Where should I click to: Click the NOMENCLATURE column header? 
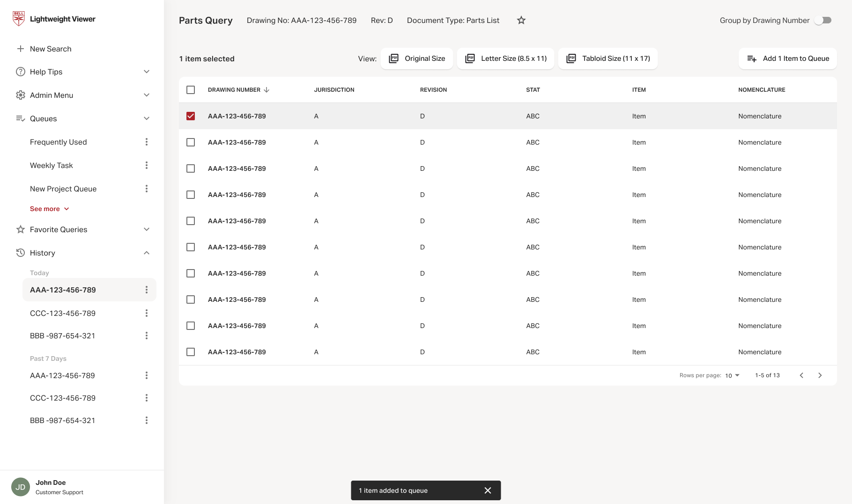click(762, 90)
